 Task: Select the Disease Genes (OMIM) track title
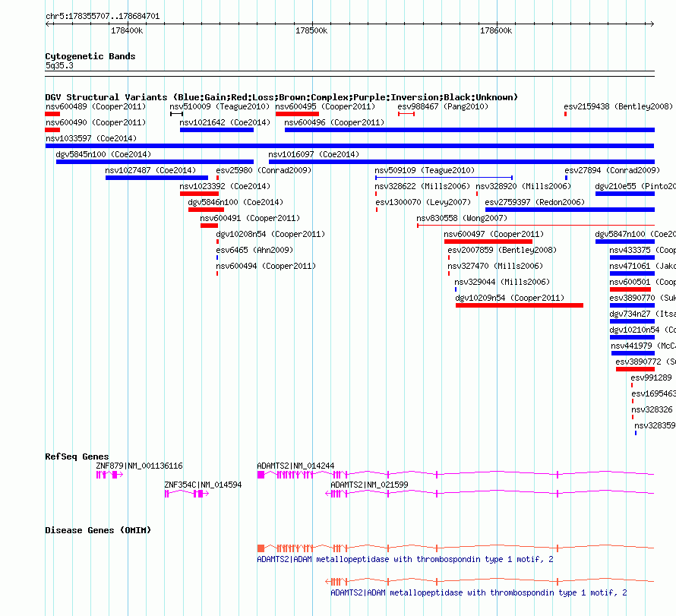click(98, 530)
